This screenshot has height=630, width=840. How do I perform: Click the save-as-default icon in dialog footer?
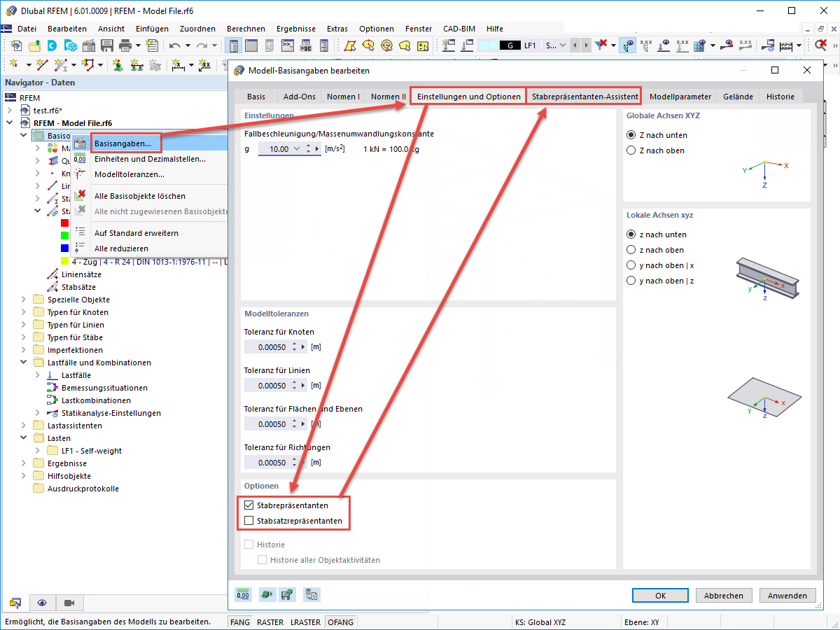click(x=287, y=595)
